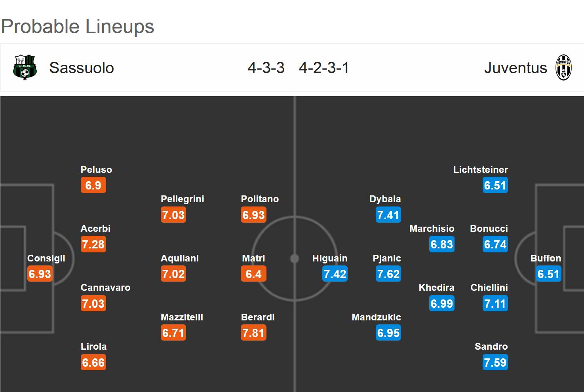The width and height of the screenshot is (584, 392).
Task: Click the Juventus club crest icon
Action: [563, 68]
